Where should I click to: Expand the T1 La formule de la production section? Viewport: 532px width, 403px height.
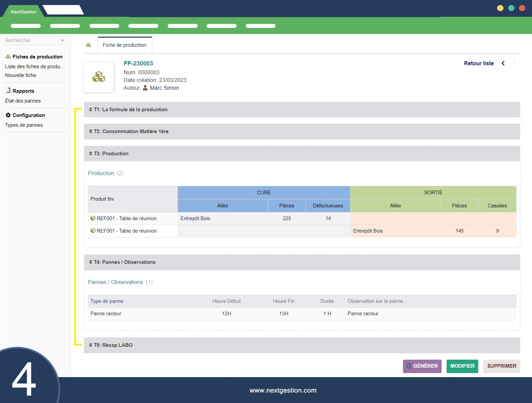pyautogui.click(x=130, y=110)
